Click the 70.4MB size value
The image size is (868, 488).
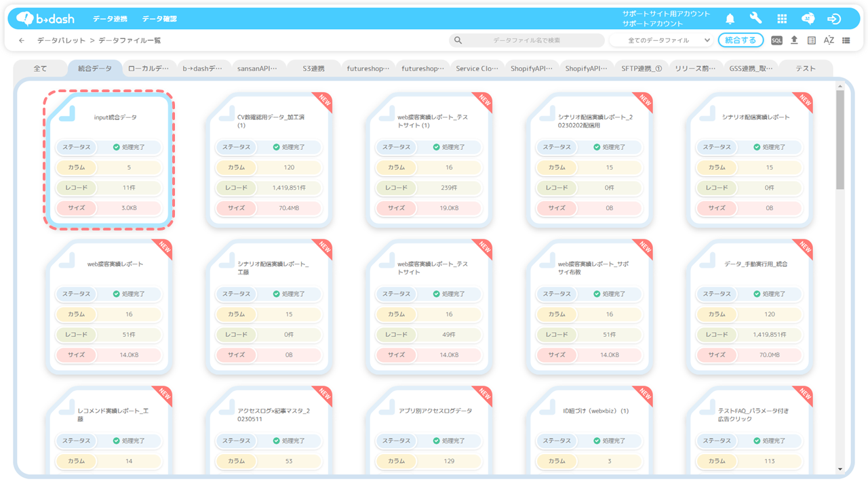(289, 208)
